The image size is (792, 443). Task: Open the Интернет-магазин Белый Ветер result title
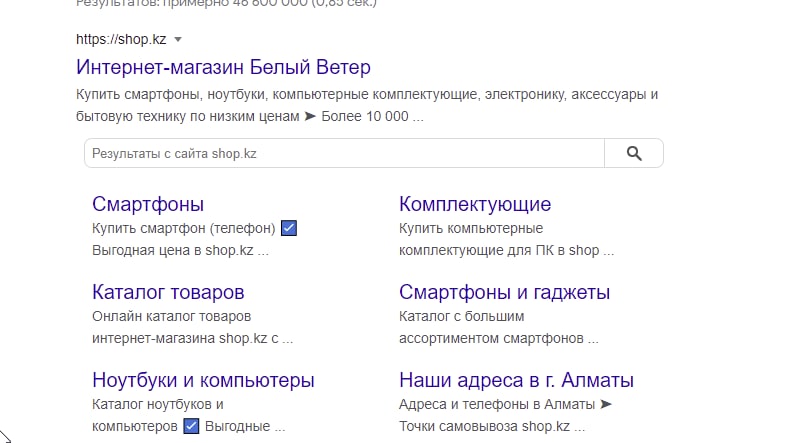[223, 67]
